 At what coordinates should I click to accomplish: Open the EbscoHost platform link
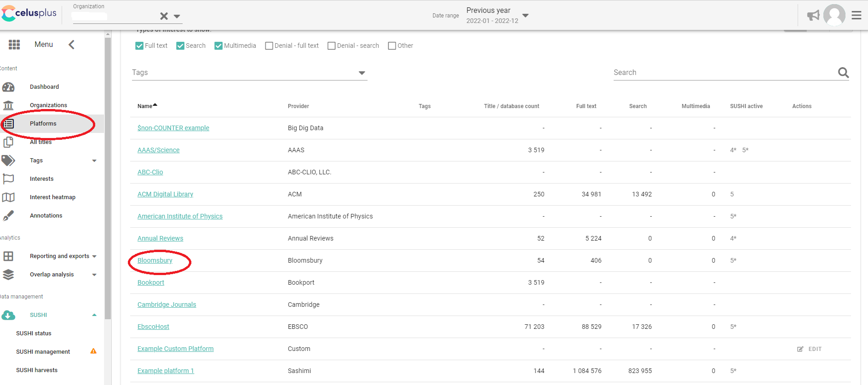[153, 327]
